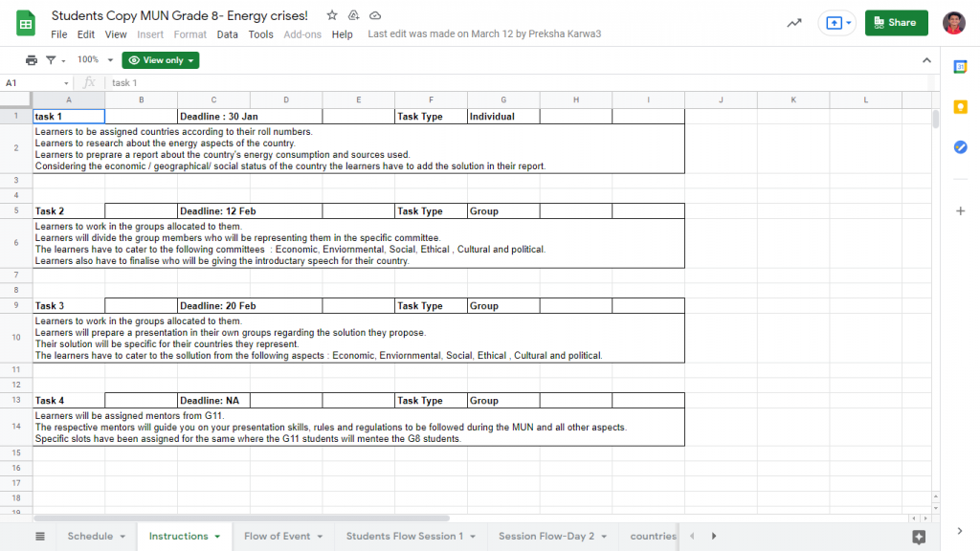
Task: Get add-ons with the plus icon
Action: [x=961, y=211]
